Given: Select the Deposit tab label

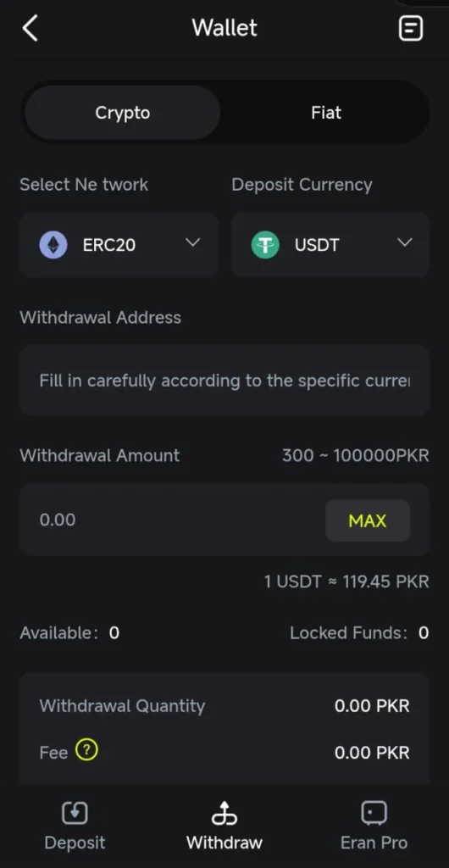Looking at the screenshot, I should 75,843.
